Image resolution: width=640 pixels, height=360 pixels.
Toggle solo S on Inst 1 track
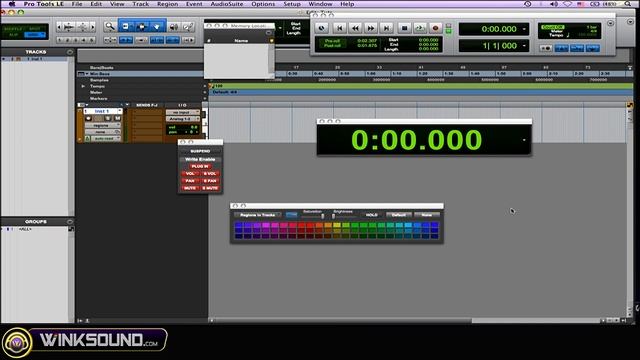[108, 118]
